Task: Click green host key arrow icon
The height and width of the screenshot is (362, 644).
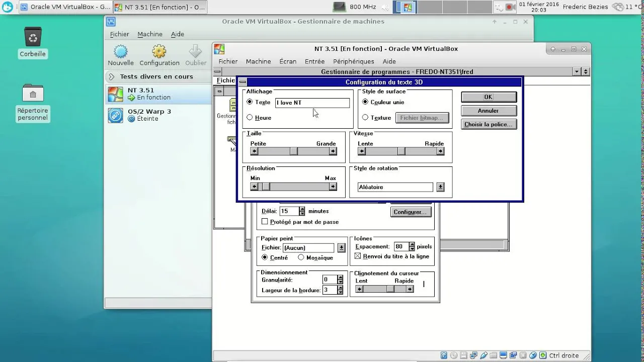Action: pyautogui.click(x=543, y=355)
